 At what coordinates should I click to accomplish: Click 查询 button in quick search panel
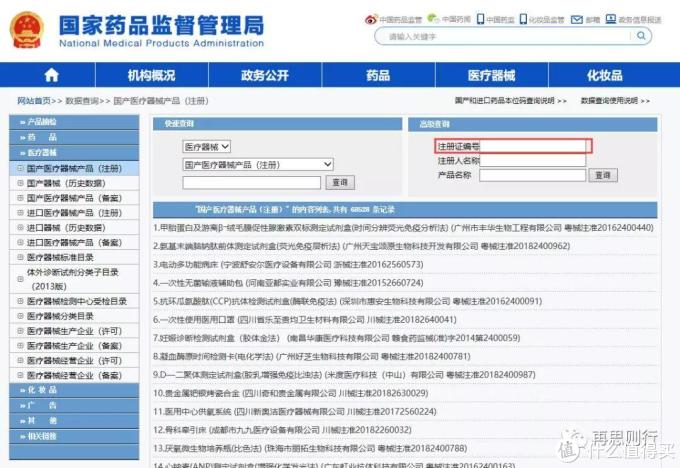click(340, 182)
